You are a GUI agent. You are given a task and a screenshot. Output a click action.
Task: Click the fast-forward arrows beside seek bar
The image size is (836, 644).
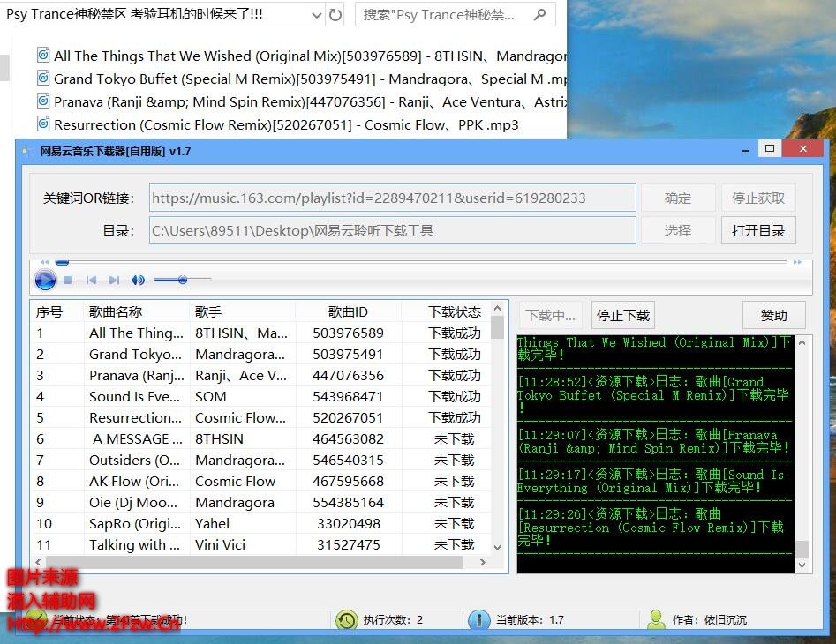coord(797,262)
